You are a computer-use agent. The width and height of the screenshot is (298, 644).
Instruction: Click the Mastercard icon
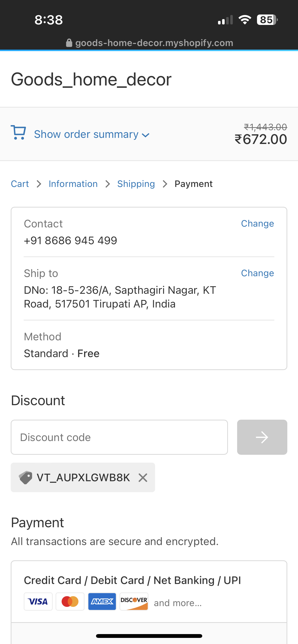coord(70,602)
